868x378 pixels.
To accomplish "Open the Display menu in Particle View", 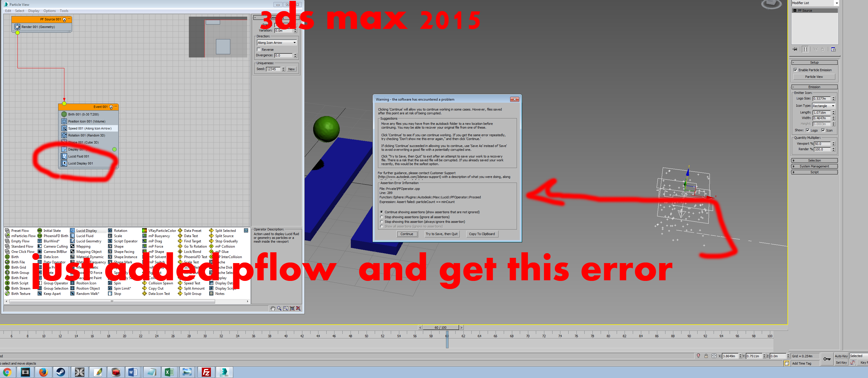I will tap(34, 11).
